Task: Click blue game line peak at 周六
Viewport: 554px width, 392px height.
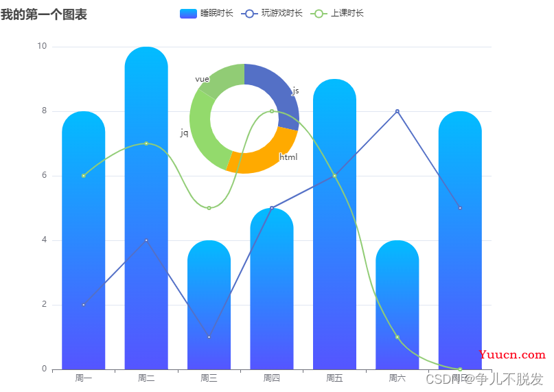Action: (397, 111)
